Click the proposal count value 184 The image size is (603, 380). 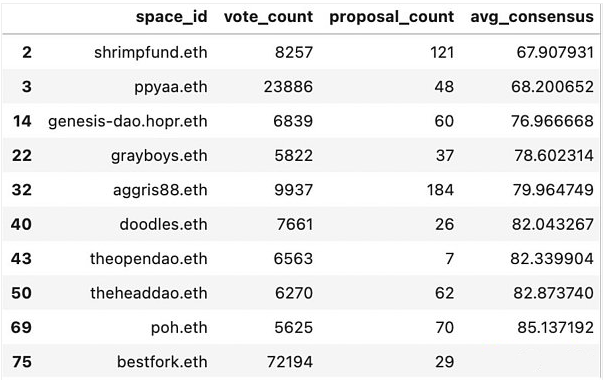(440, 190)
